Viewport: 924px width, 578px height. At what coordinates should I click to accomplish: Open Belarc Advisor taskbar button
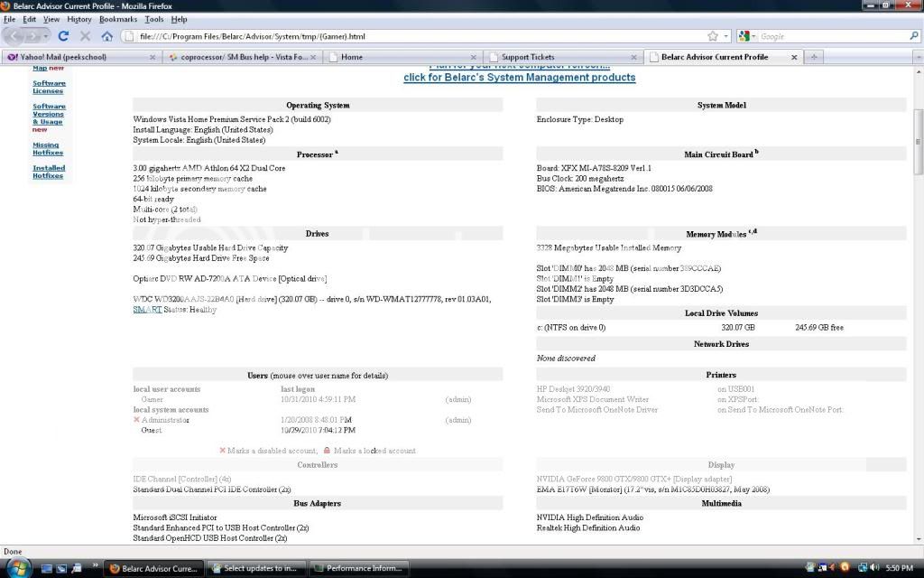click(x=153, y=569)
